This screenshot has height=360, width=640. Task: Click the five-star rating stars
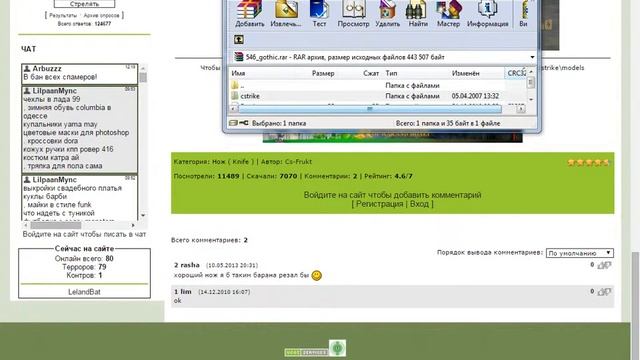(x=589, y=162)
